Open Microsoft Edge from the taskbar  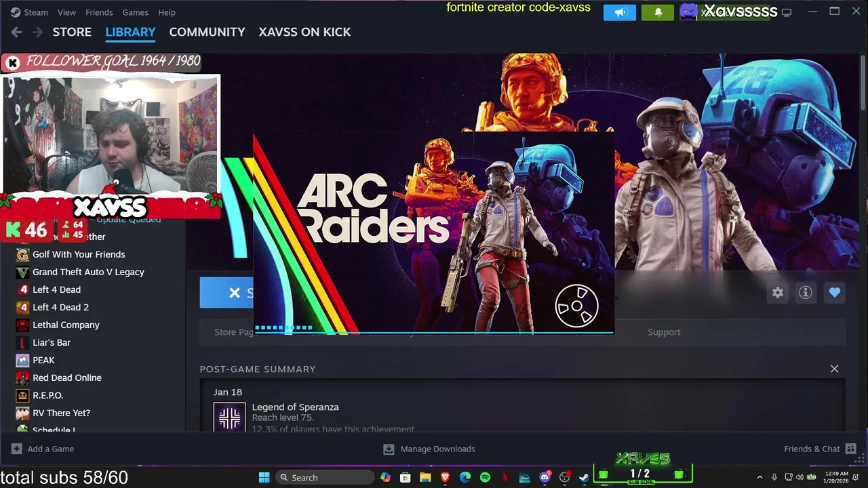(465, 477)
